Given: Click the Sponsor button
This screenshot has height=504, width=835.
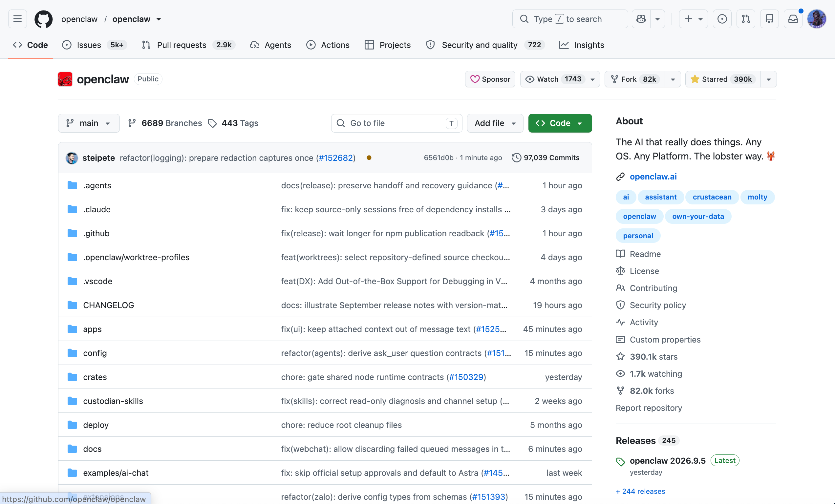Looking at the screenshot, I should coord(490,79).
